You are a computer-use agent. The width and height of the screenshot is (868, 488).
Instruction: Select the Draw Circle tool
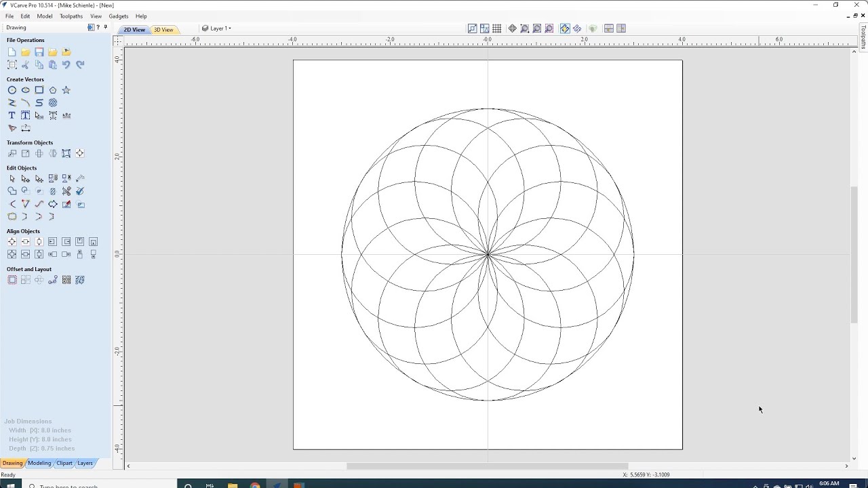(x=12, y=90)
